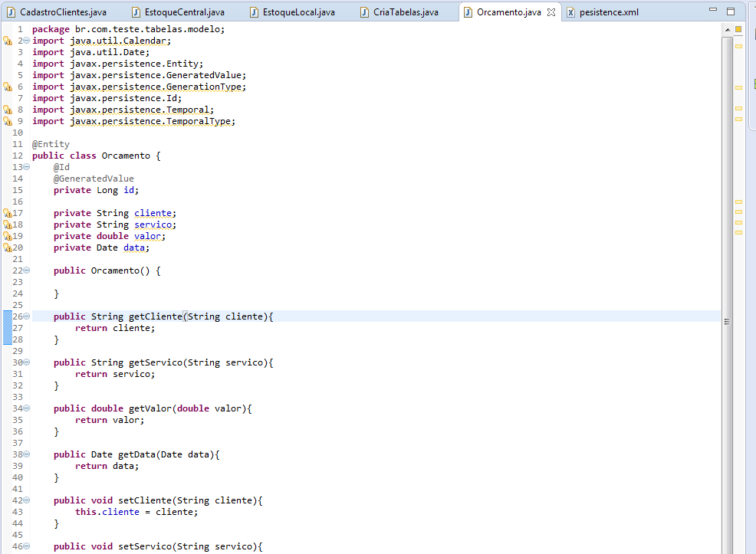756x554 pixels.
Task: Click the warning icon on line 6
Action: click(8, 87)
